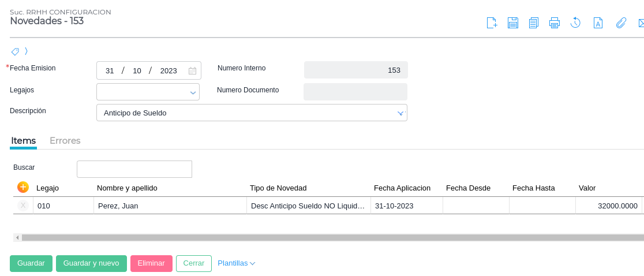The image size is (644, 276).
Task: Remove the Perez, Juan row with the X
Action: point(23,206)
